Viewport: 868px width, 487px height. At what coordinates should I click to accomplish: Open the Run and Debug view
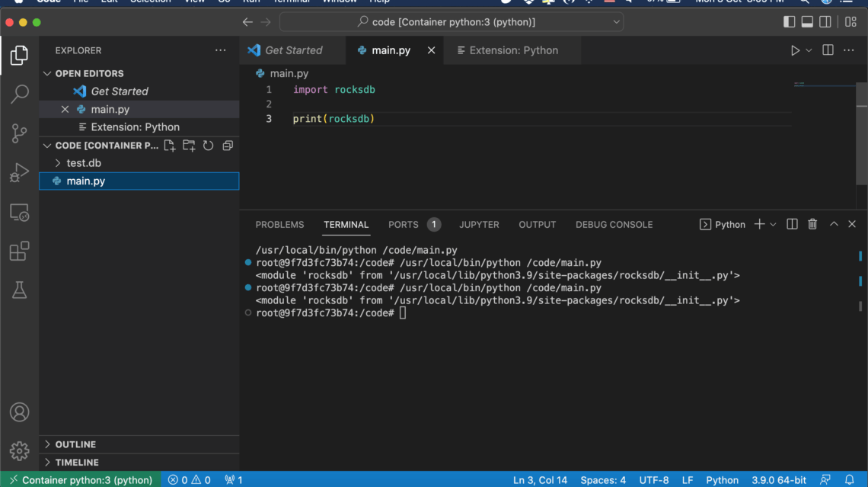click(19, 171)
